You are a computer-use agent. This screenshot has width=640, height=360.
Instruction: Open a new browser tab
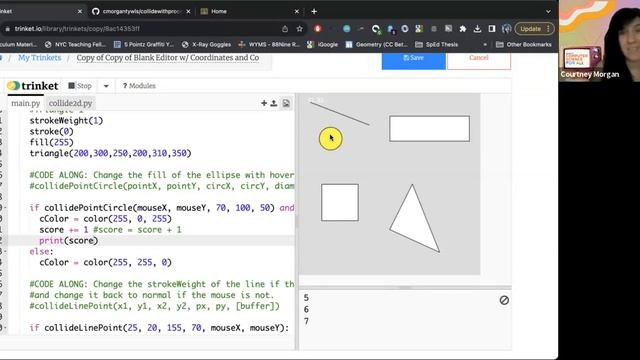click(314, 11)
